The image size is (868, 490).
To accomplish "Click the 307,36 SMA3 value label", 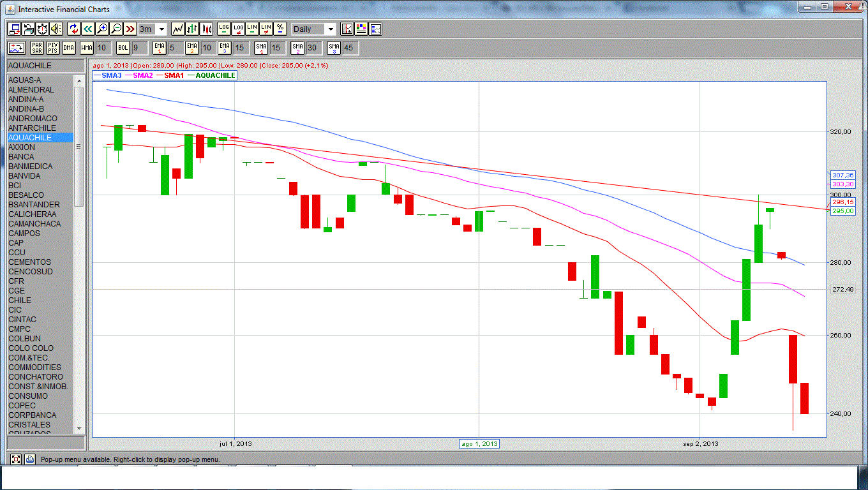I will pyautogui.click(x=842, y=175).
